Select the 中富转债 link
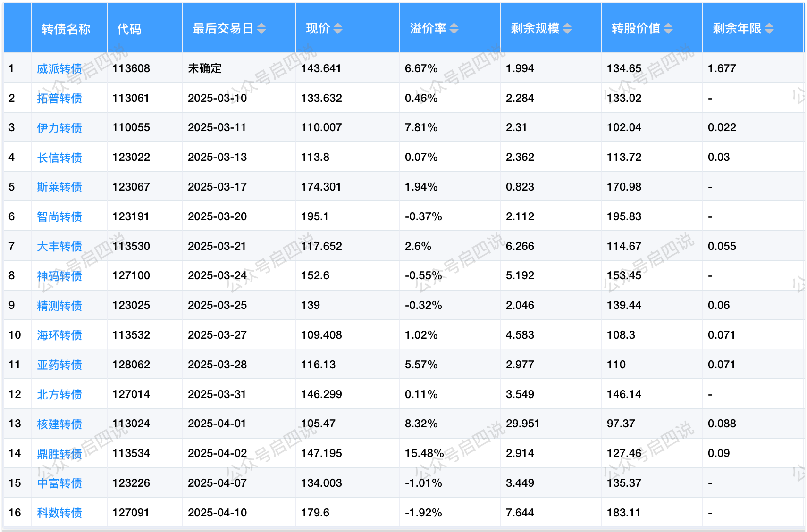 [x=59, y=483]
